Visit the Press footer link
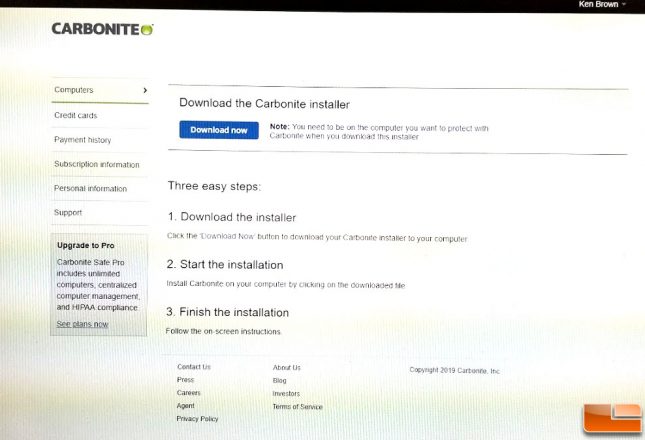 tap(186, 380)
